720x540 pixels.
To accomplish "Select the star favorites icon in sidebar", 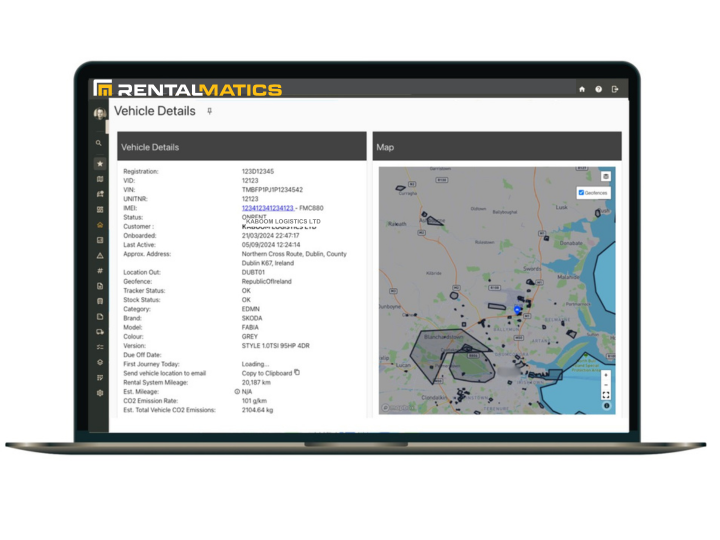I will 100,163.
